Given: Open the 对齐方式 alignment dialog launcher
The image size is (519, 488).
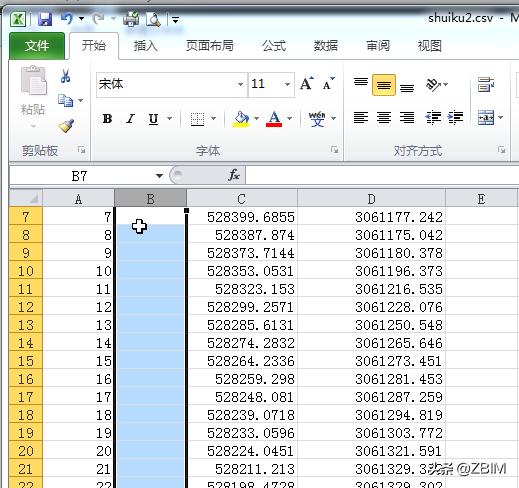Looking at the screenshot, I should [501, 150].
